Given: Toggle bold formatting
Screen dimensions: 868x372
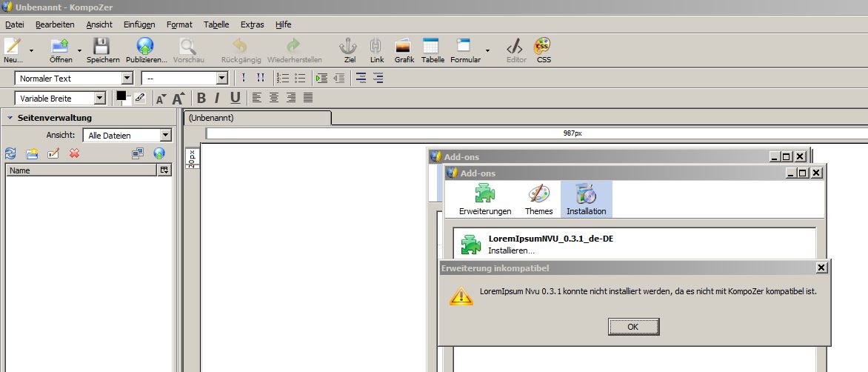Looking at the screenshot, I should pos(201,99).
